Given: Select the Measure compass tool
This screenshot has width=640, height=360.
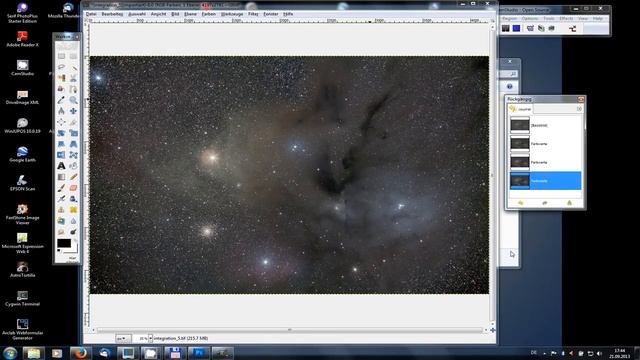Looking at the screenshot, I should [61, 111].
